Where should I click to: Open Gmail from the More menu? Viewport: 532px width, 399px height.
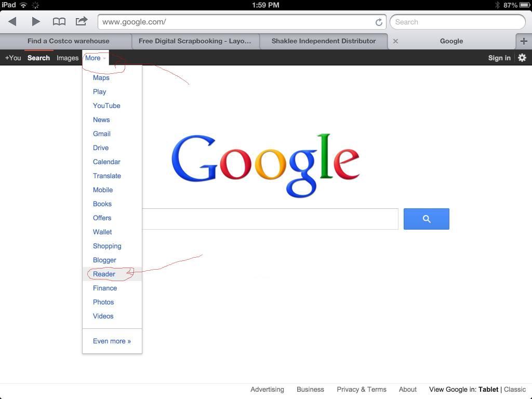101,134
